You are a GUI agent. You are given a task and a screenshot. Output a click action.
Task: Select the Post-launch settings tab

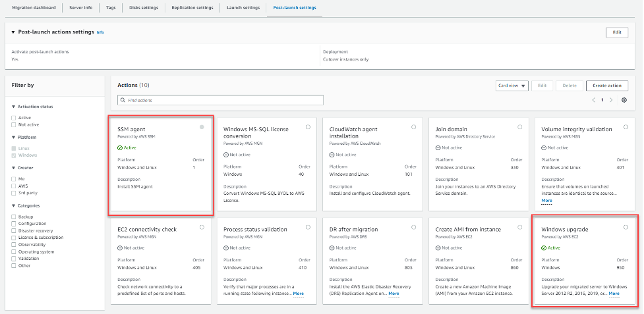point(295,8)
